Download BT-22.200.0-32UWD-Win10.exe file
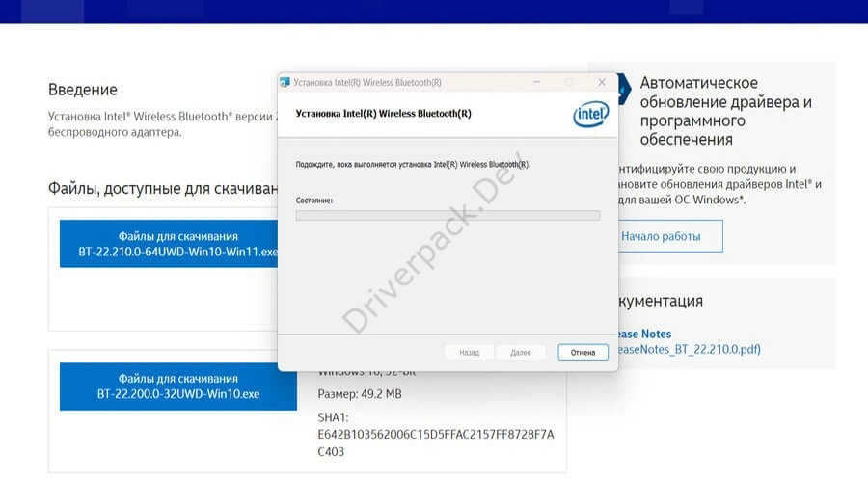 click(178, 387)
